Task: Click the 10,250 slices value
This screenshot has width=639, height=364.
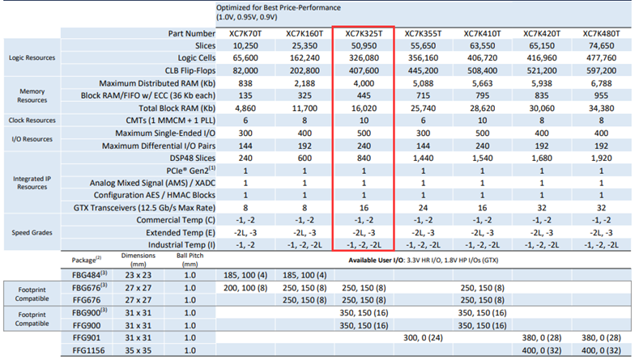Action: [245, 45]
